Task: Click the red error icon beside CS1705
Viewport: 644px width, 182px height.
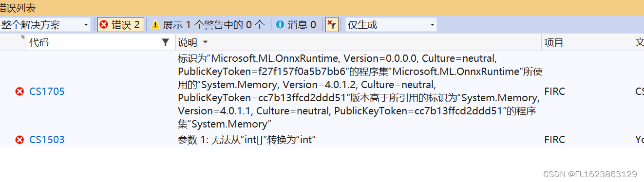Action: tap(19, 91)
